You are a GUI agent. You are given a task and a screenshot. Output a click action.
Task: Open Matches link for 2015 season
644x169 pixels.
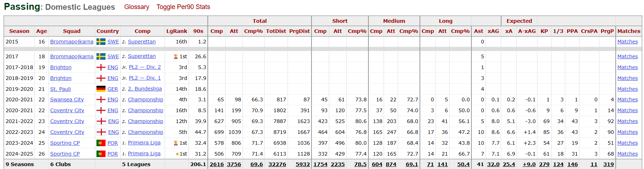628,42
